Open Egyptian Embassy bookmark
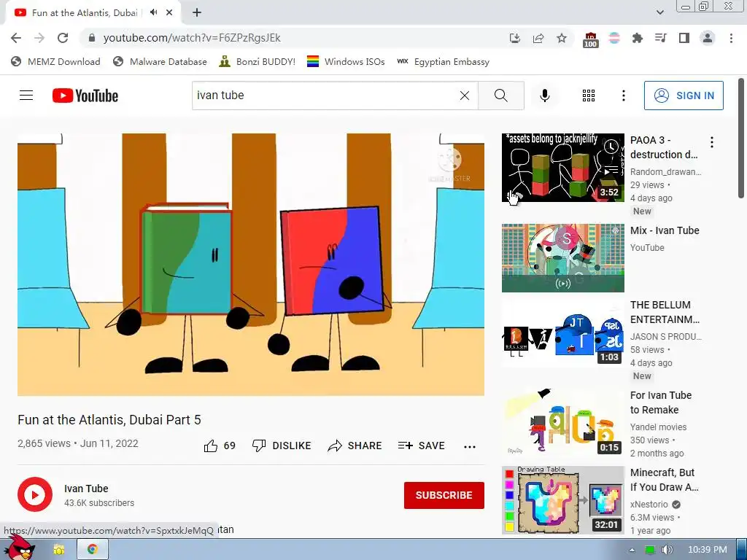 click(443, 62)
